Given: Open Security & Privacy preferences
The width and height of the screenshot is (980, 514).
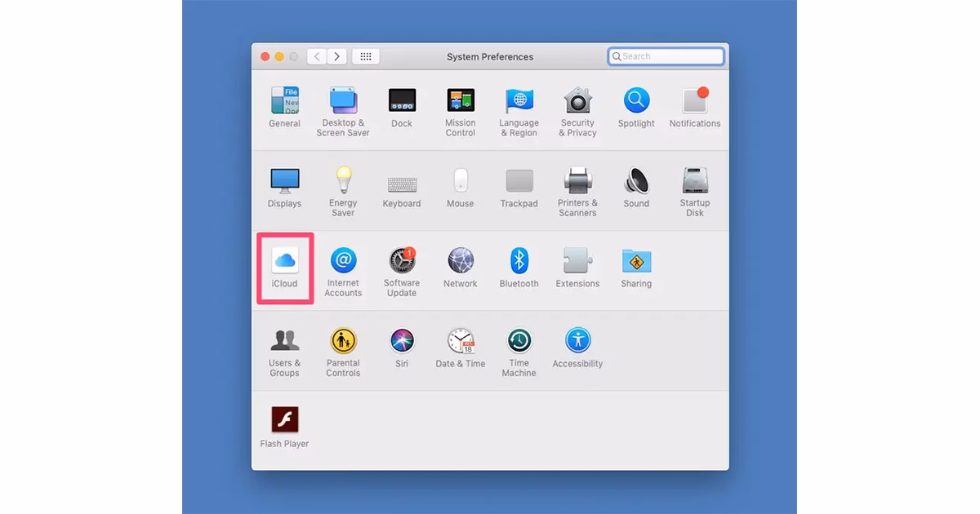Looking at the screenshot, I should coord(577,111).
